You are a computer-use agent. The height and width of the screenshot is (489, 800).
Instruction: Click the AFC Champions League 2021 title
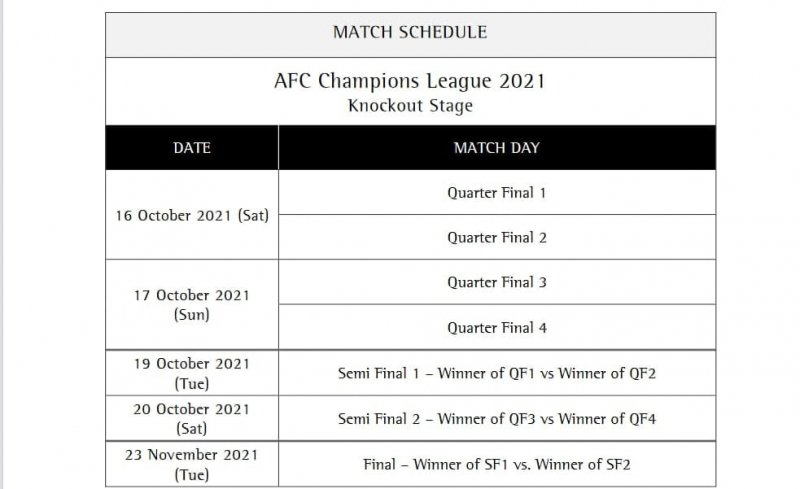coord(410,81)
